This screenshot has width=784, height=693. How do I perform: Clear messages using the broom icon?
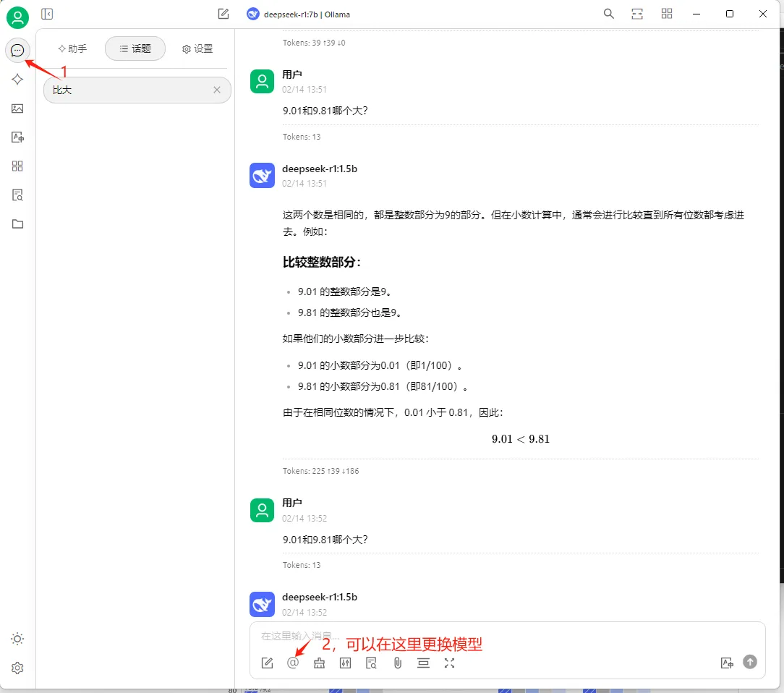(319, 662)
